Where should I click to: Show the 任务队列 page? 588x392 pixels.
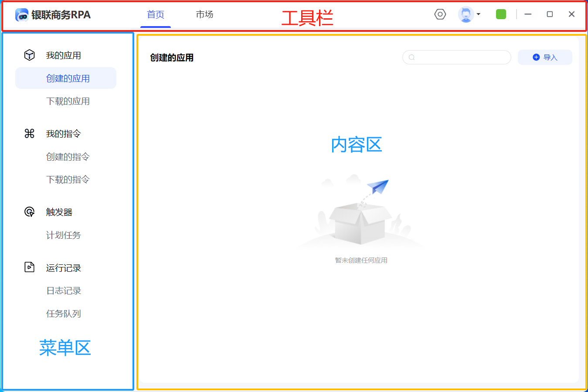pos(64,314)
